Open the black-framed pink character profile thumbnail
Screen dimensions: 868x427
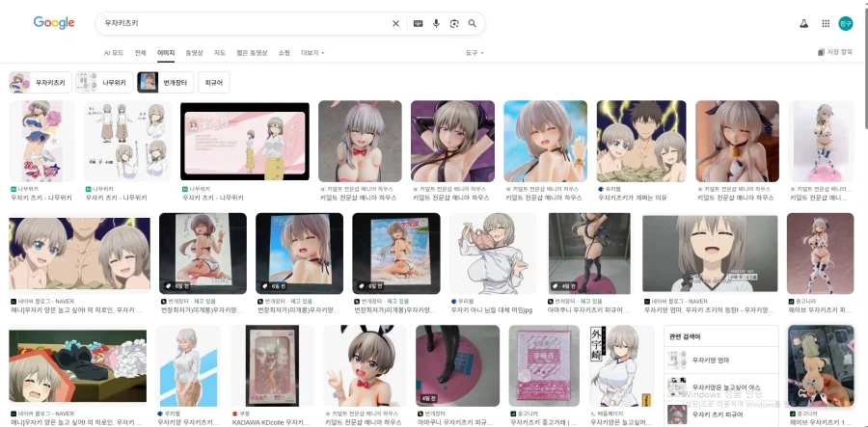tap(245, 142)
